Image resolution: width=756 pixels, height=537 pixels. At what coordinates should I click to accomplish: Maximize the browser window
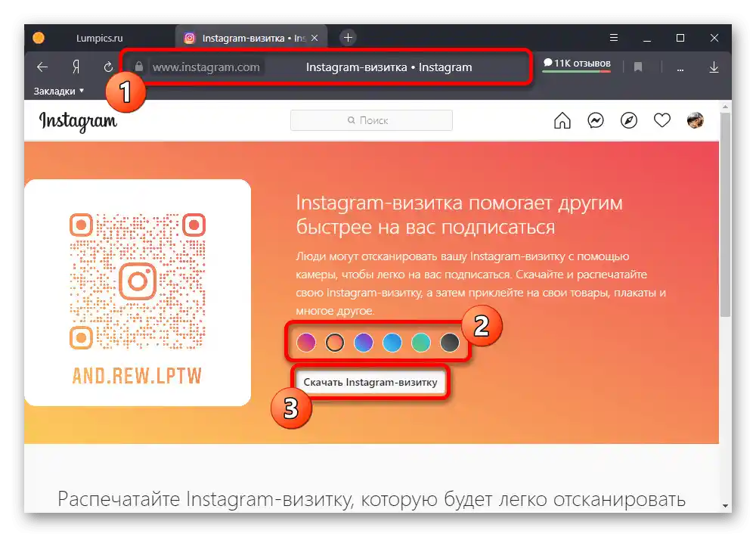point(680,38)
